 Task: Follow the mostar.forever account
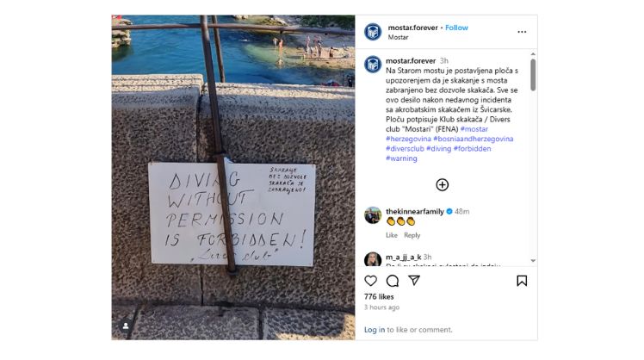tap(456, 28)
